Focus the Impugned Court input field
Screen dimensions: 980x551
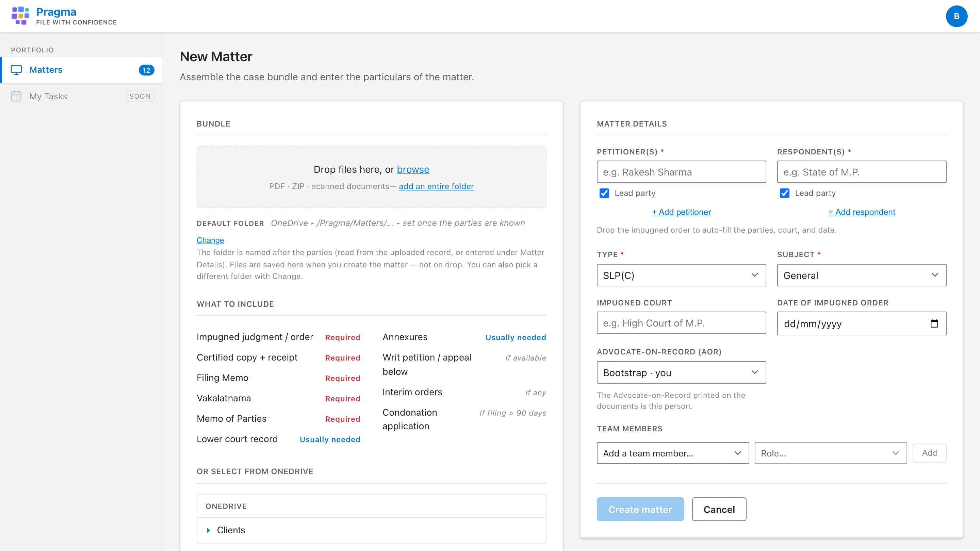(x=681, y=323)
